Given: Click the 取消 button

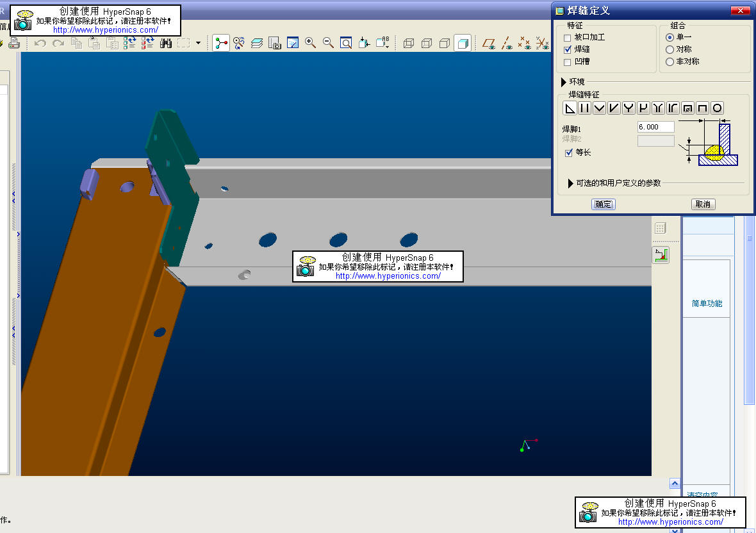Looking at the screenshot, I should click(x=703, y=204).
